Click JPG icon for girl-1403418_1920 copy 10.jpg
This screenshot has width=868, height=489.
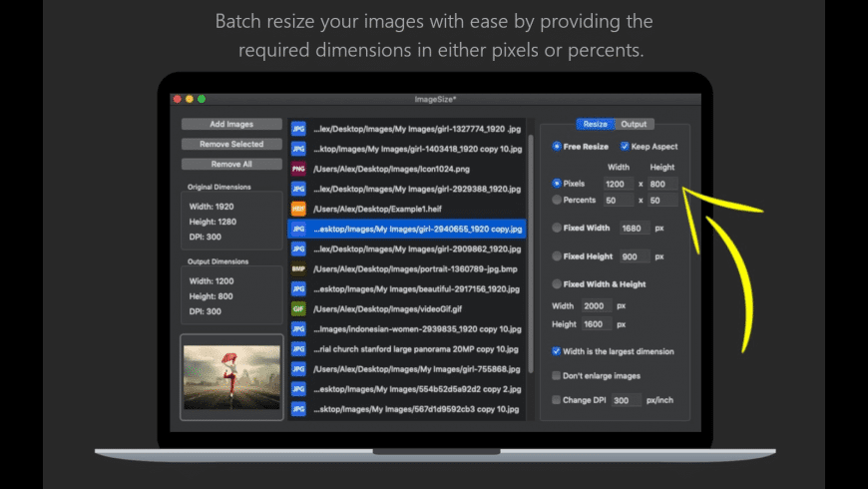click(298, 149)
